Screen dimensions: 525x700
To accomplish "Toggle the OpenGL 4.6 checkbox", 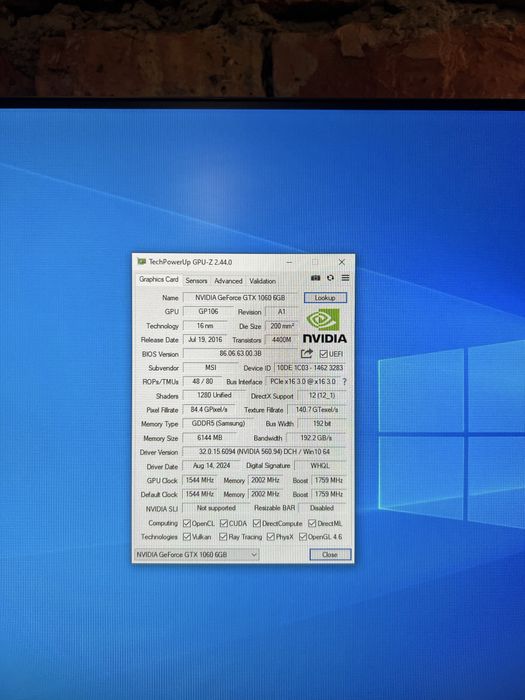I will pos(303,537).
